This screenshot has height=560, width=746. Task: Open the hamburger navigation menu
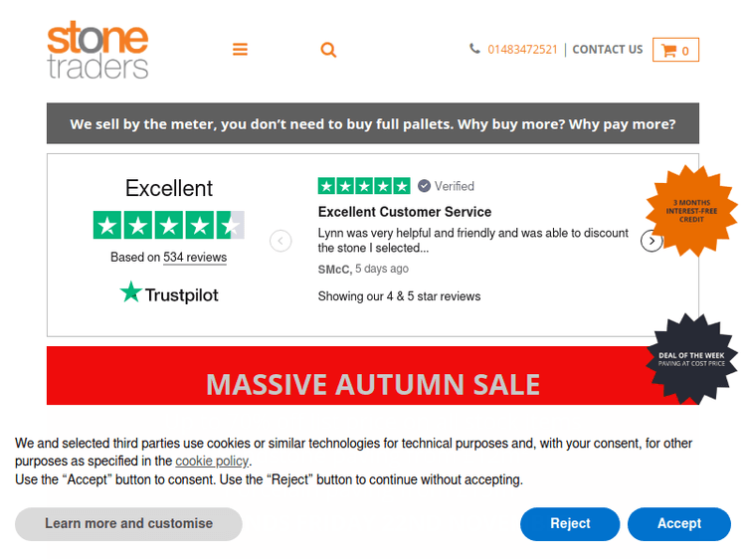[x=240, y=50]
